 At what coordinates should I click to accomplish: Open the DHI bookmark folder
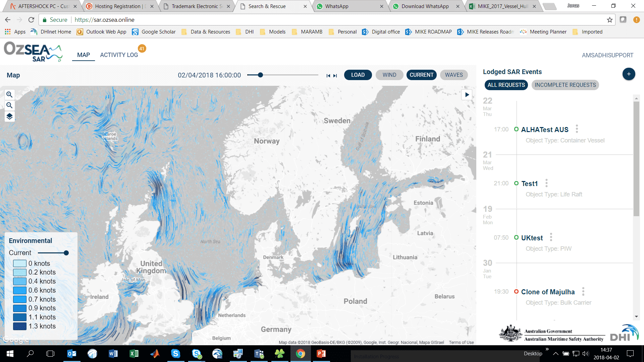tap(245, 32)
